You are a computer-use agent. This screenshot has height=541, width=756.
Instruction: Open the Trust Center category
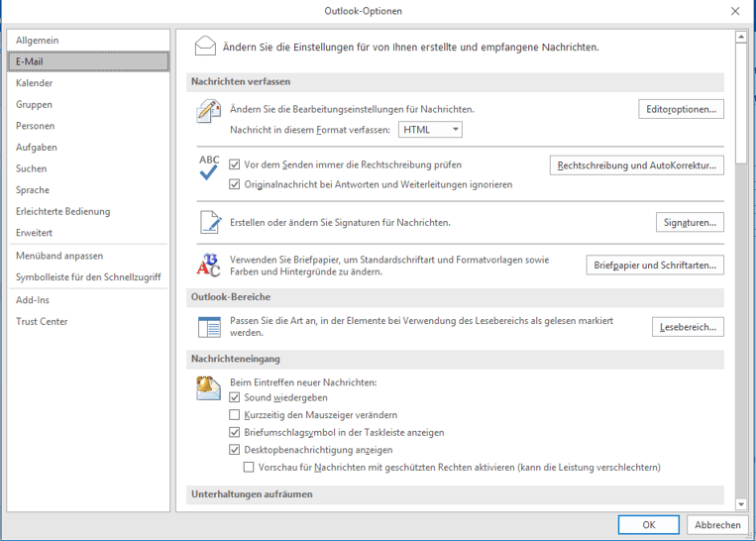88,322
